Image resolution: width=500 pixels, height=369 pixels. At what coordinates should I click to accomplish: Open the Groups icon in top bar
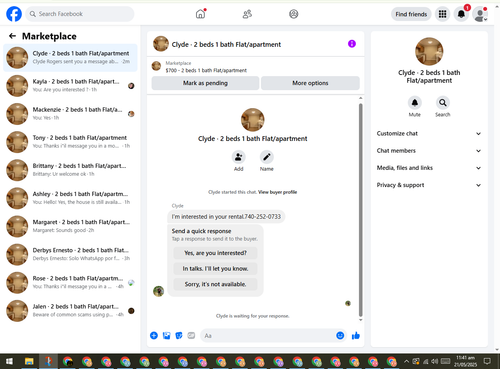point(293,14)
